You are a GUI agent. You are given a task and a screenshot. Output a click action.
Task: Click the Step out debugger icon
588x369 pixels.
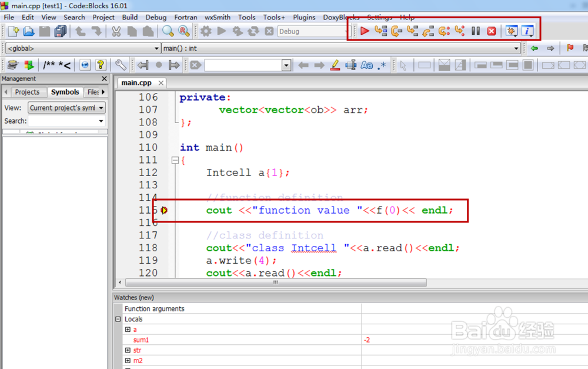pos(428,31)
